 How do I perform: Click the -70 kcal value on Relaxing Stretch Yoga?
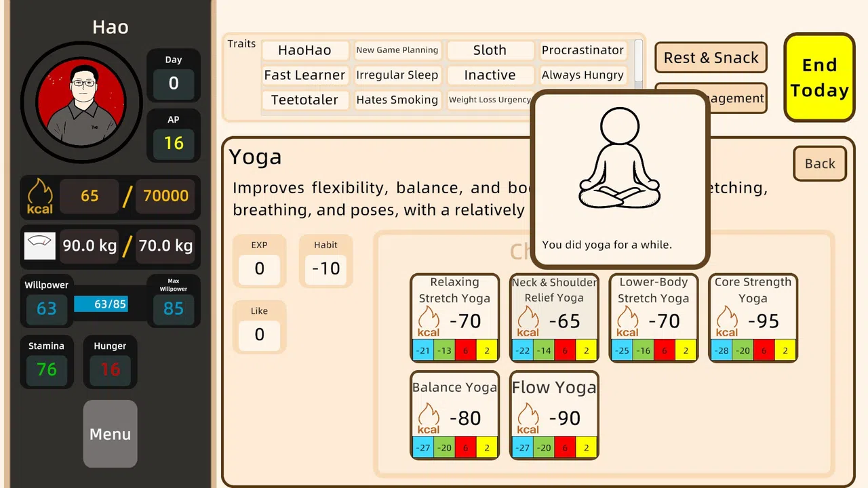(x=465, y=321)
